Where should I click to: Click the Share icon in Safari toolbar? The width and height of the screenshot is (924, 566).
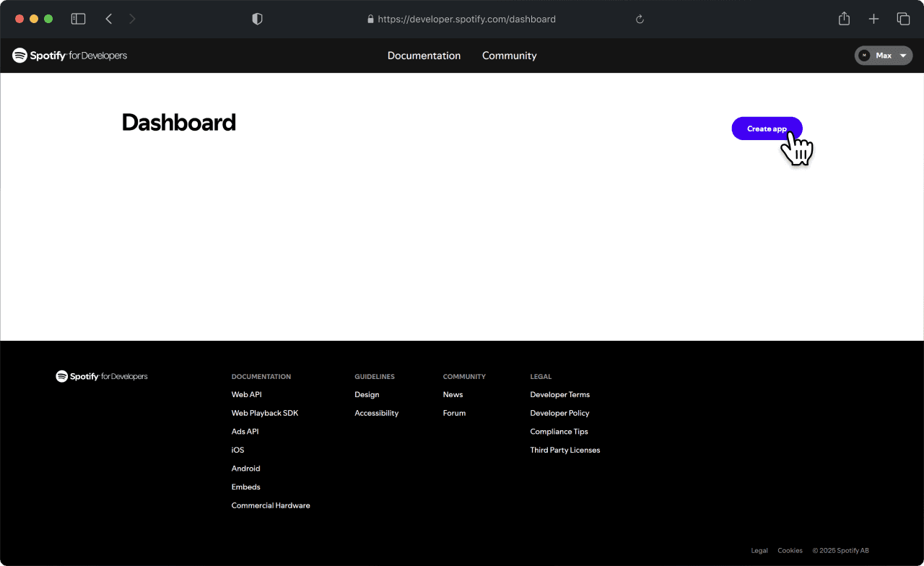844,19
